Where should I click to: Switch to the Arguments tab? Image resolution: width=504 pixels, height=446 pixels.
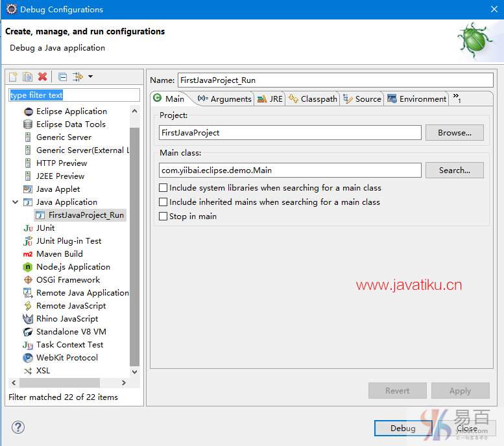click(224, 99)
